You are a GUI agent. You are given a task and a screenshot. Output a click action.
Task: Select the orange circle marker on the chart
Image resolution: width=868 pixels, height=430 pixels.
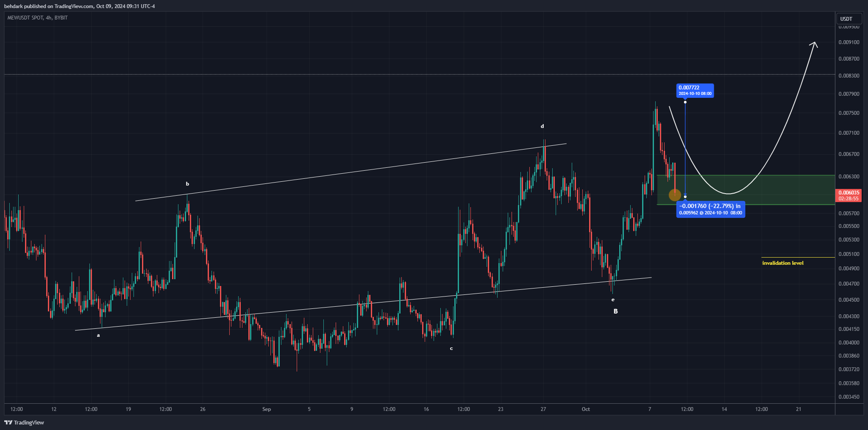tap(675, 195)
